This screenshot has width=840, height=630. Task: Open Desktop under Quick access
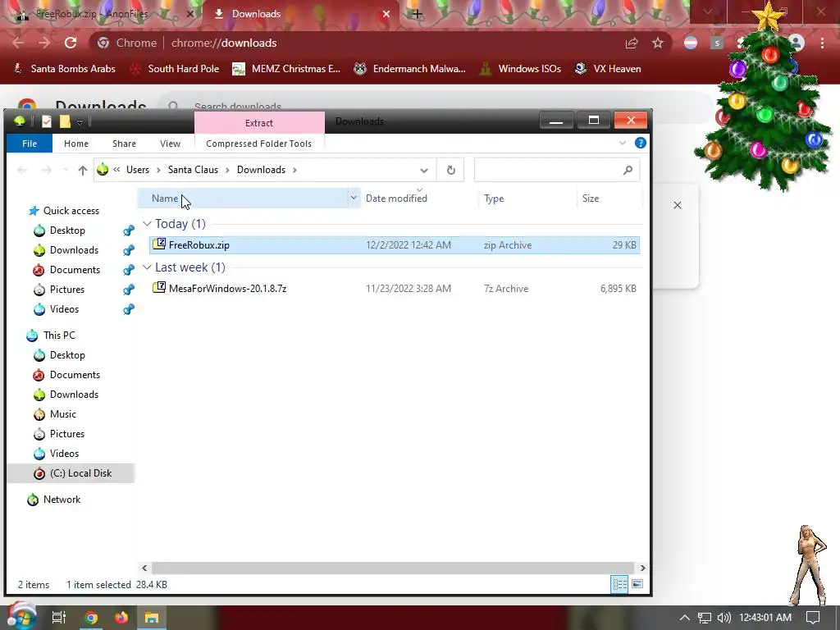pos(67,231)
